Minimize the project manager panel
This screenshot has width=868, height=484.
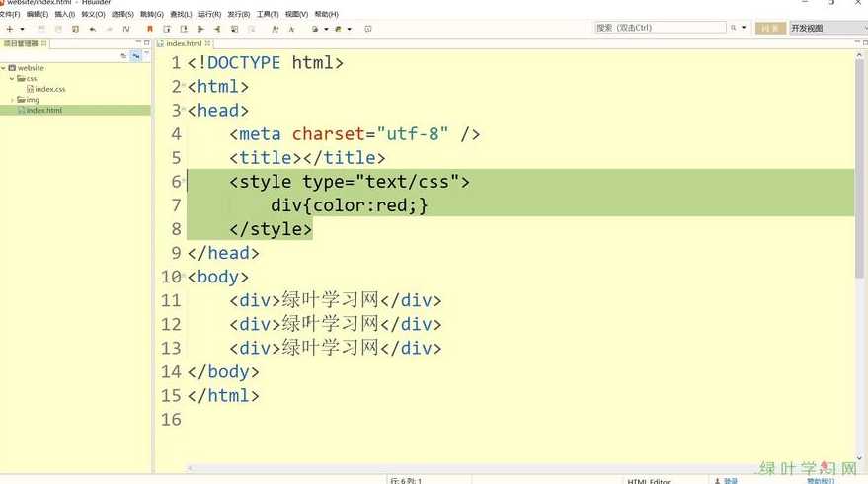click(x=138, y=42)
